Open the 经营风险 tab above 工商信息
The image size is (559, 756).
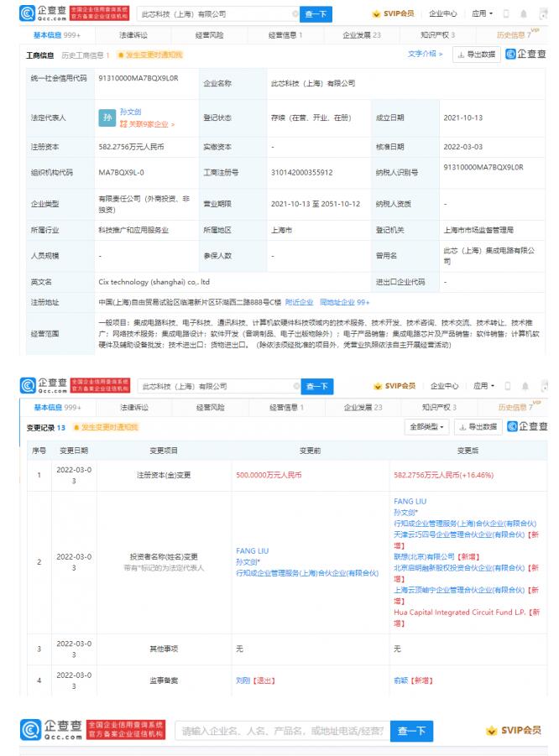pyautogui.click(x=209, y=35)
